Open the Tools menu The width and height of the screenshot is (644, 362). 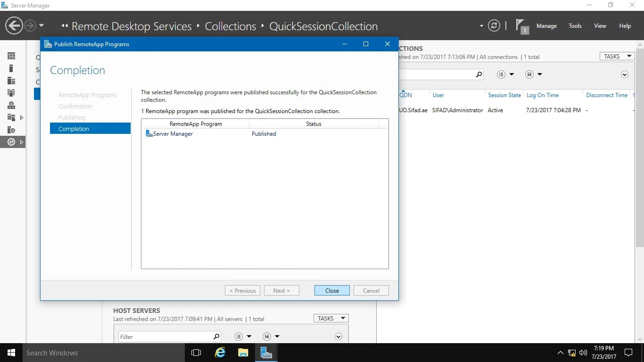(575, 26)
